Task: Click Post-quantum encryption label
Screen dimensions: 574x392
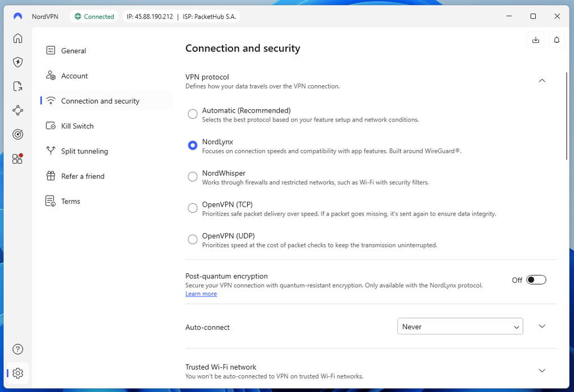Action: (226, 276)
